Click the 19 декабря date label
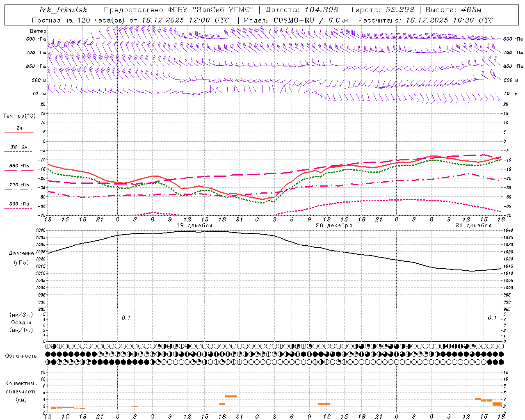This screenshot has width=525, height=420. point(194,226)
